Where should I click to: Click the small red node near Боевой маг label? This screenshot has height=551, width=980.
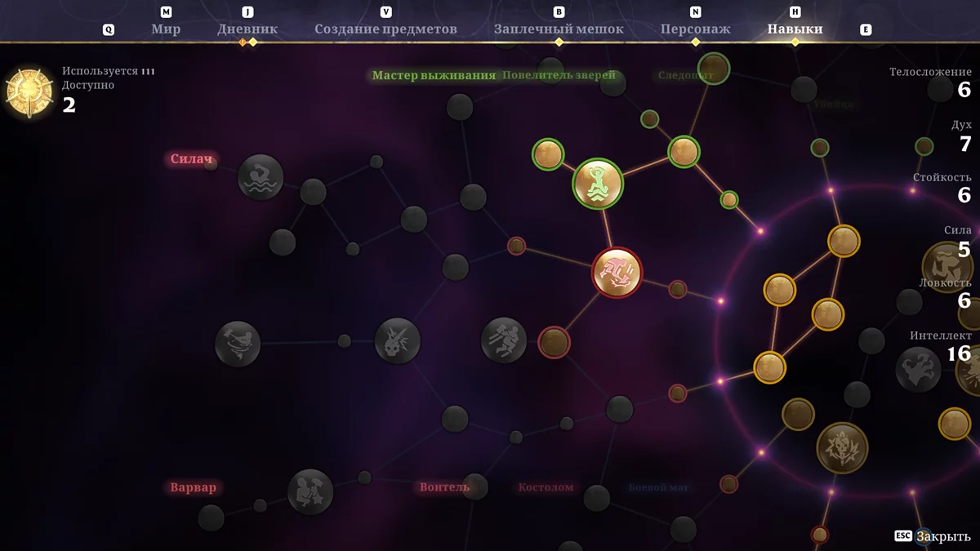click(728, 484)
